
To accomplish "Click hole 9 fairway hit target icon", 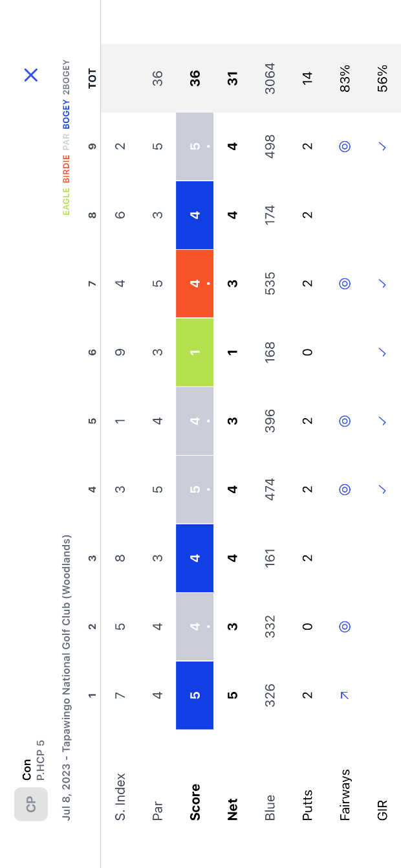I will [345, 146].
